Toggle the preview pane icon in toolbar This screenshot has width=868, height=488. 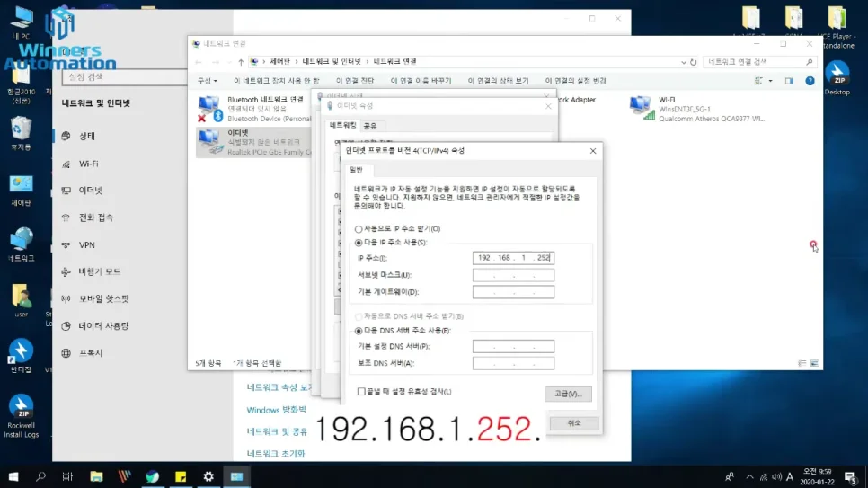789,81
